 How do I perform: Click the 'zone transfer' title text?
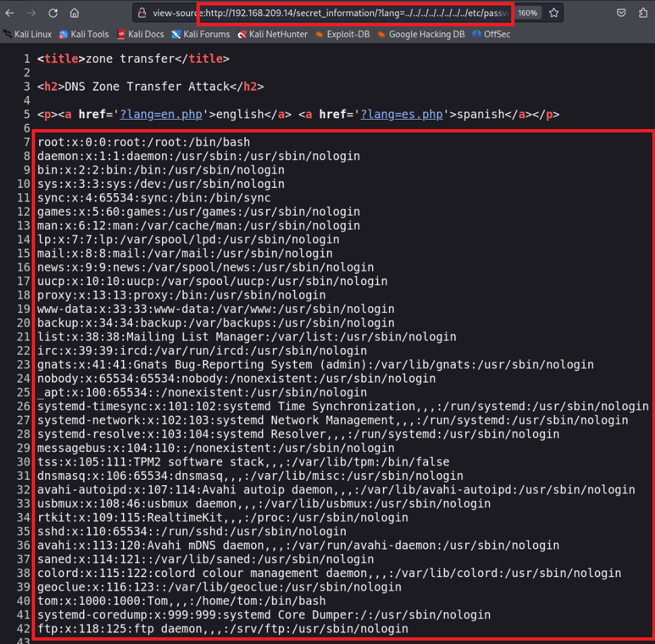click(130, 59)
